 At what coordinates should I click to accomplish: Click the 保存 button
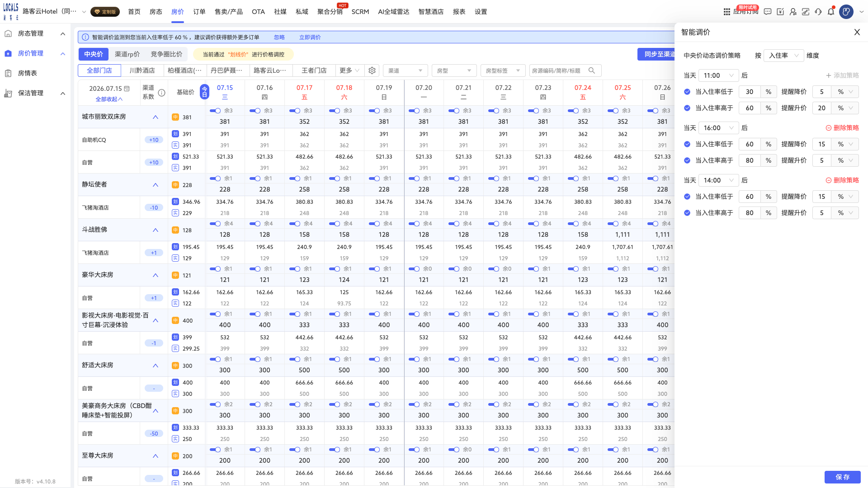point(842,477)
